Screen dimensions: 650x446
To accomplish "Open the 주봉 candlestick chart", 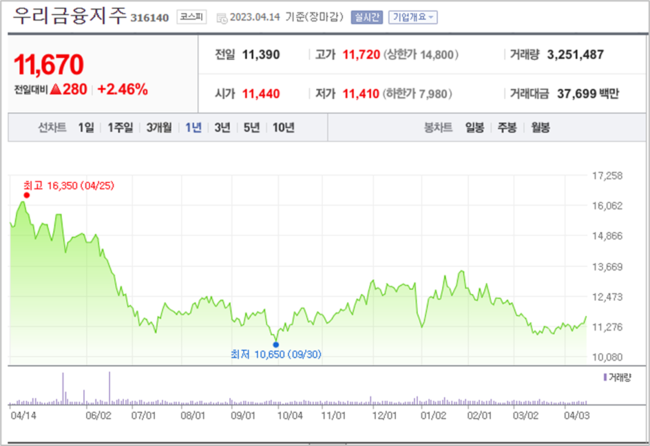I will pos(507,128).
